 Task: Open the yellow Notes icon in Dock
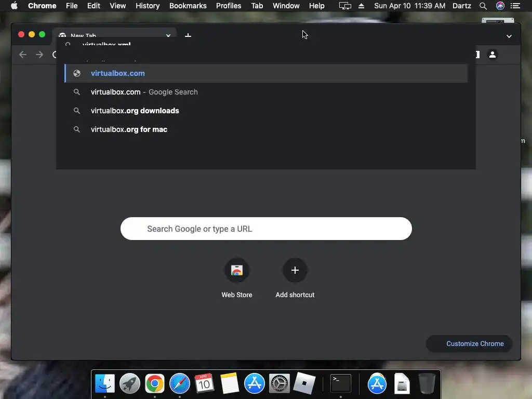pyautogui.click(x=230, y=384)
